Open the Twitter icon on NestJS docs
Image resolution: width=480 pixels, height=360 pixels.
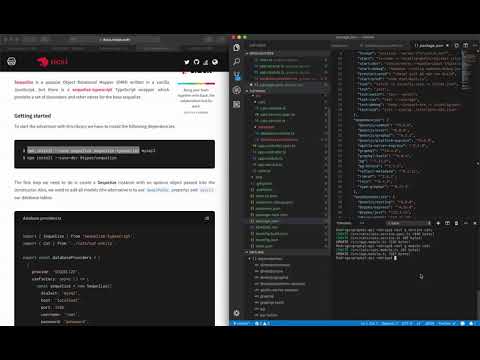point(187,62)
